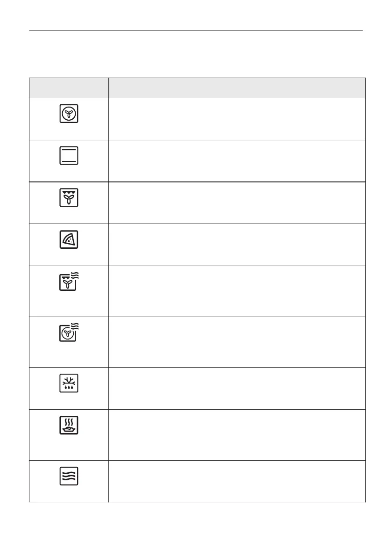
Task: Click the empty cell beside the keep warm icon
Action: coord(237,434)
